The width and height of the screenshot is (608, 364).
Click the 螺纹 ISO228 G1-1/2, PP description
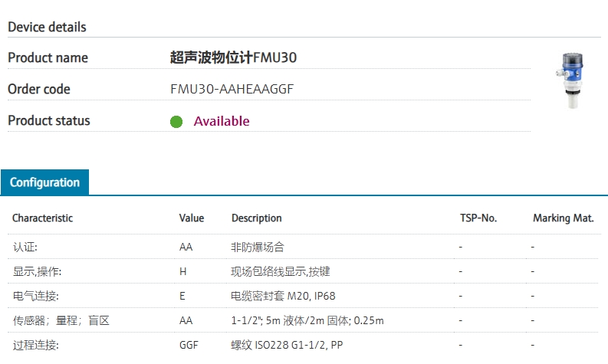(x=287, y=345)
